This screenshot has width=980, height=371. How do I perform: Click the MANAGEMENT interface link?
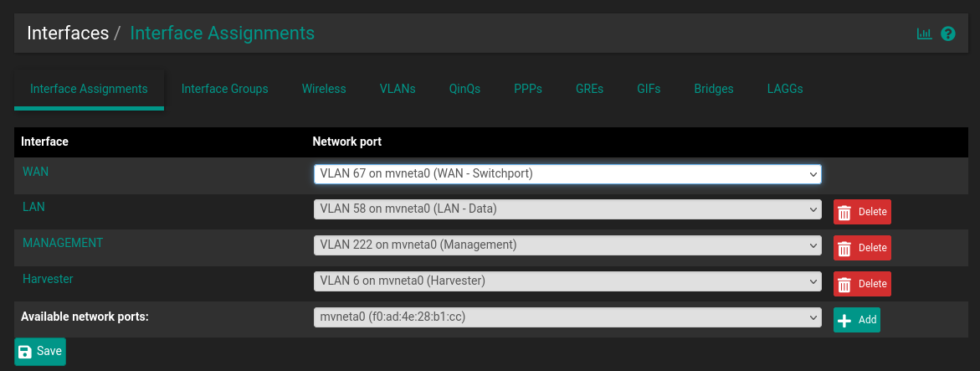point(63,242)
